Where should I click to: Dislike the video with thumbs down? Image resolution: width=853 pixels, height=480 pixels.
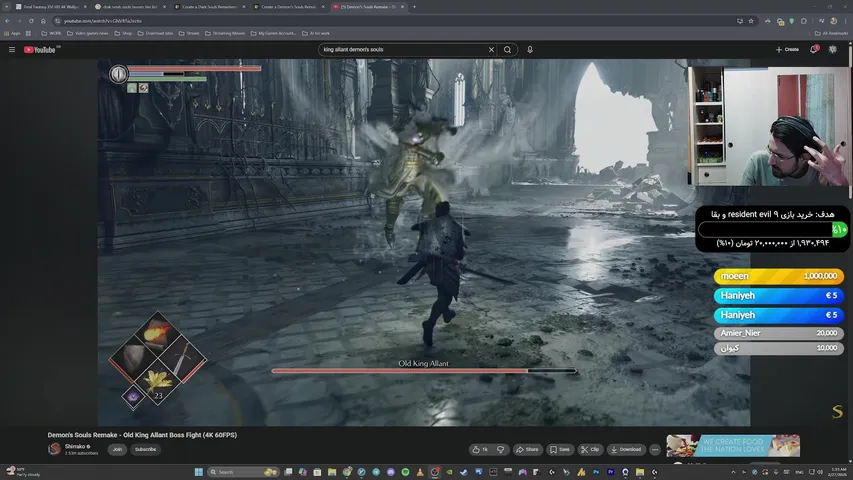tap(500, 450)
